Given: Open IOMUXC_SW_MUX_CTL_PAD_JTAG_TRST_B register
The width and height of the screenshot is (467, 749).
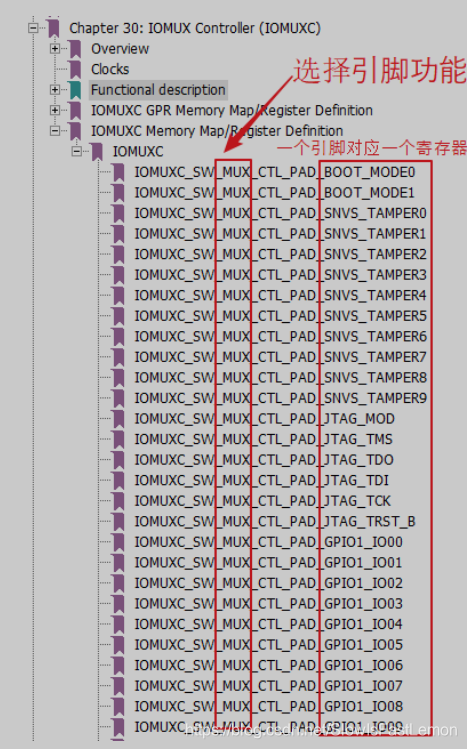Looking at the screenshot, I should click(275, 522).
